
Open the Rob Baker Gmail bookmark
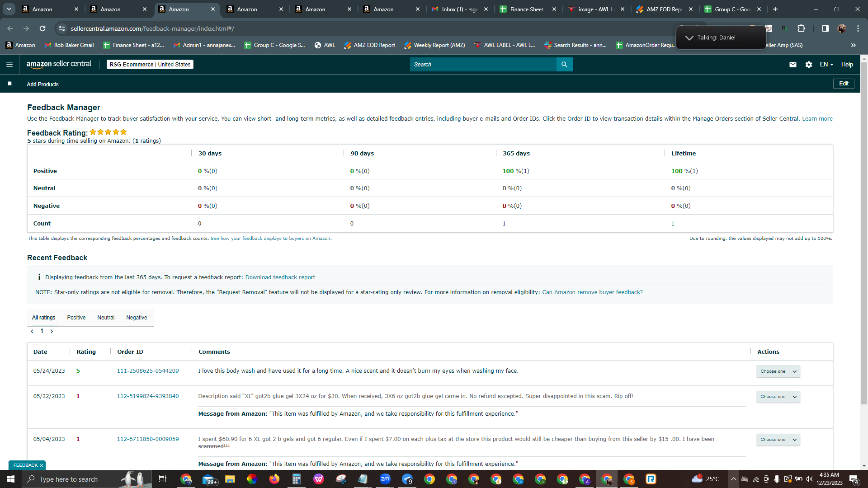[69, 45]
